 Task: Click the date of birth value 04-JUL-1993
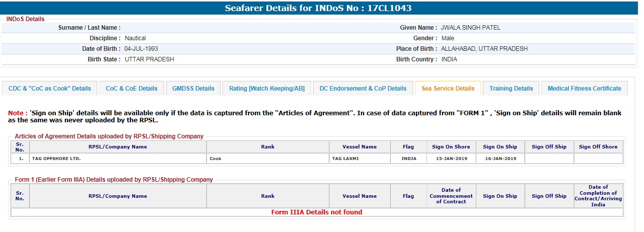(141, 49)
